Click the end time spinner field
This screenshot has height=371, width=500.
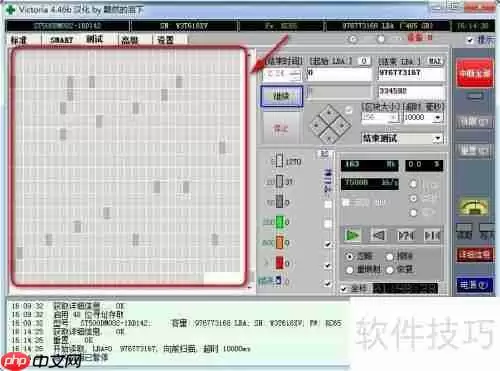point(282,74)
